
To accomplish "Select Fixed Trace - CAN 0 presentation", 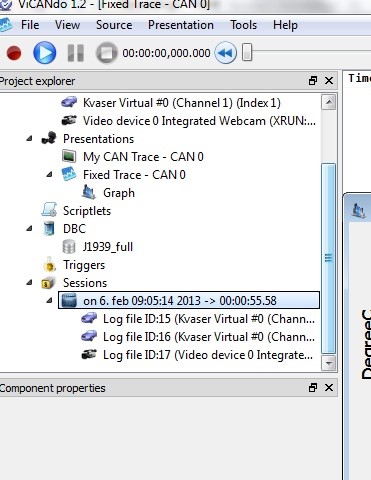I will click(134, 175).
